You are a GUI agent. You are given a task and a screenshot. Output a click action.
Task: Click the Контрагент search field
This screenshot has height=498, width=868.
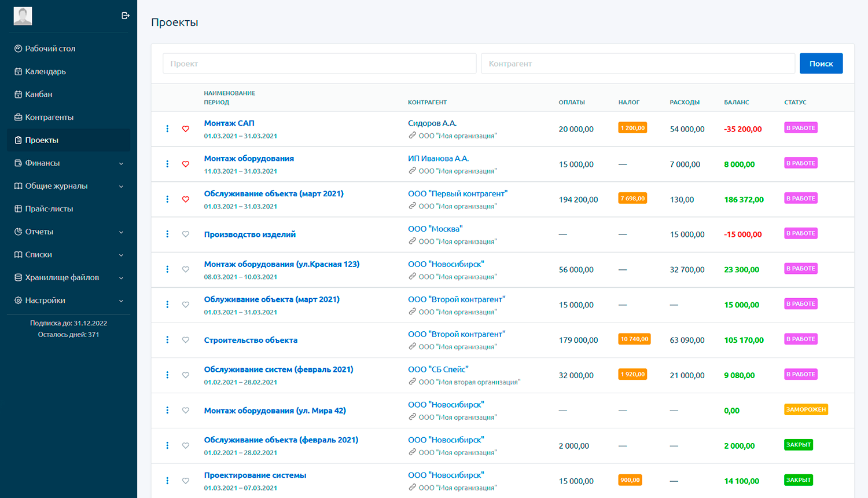point(637,64)
